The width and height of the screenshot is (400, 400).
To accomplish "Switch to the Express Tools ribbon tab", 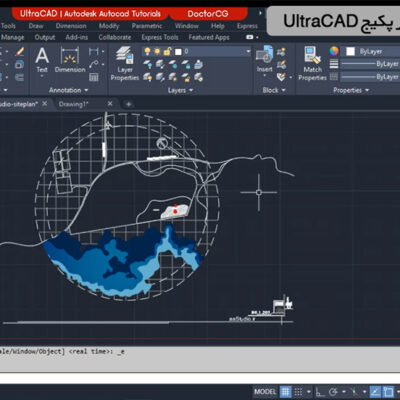I will 160,37.
